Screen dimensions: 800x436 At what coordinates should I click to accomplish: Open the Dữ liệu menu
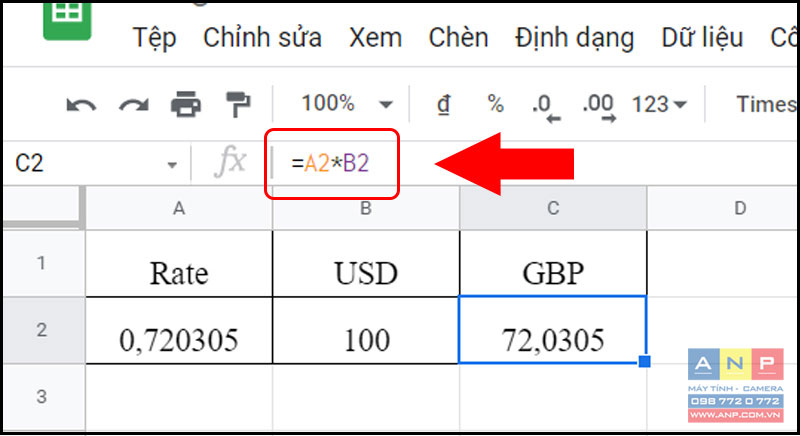pyautogui.click(x=702, y=38)
